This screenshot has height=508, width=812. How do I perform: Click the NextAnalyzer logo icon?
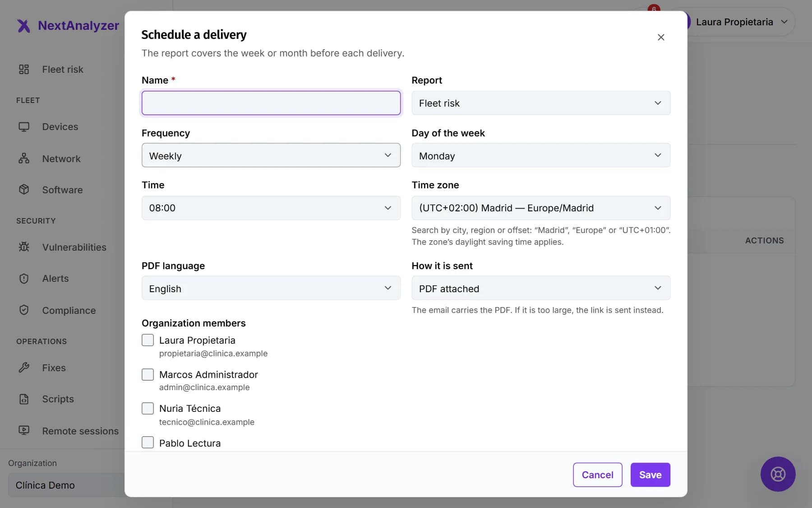[23, 26]
